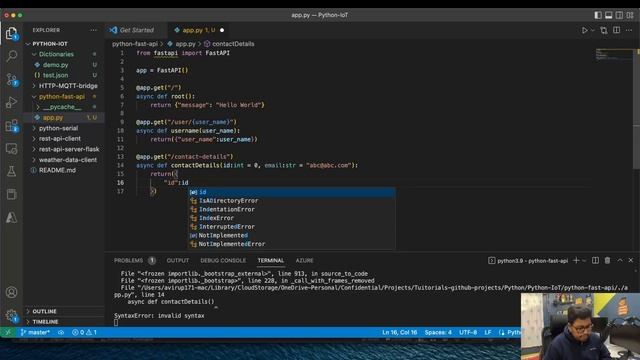This screenshot has height=360, width=640.
Task: Expand the rest-api-server-flask folder
Action: 64,149
